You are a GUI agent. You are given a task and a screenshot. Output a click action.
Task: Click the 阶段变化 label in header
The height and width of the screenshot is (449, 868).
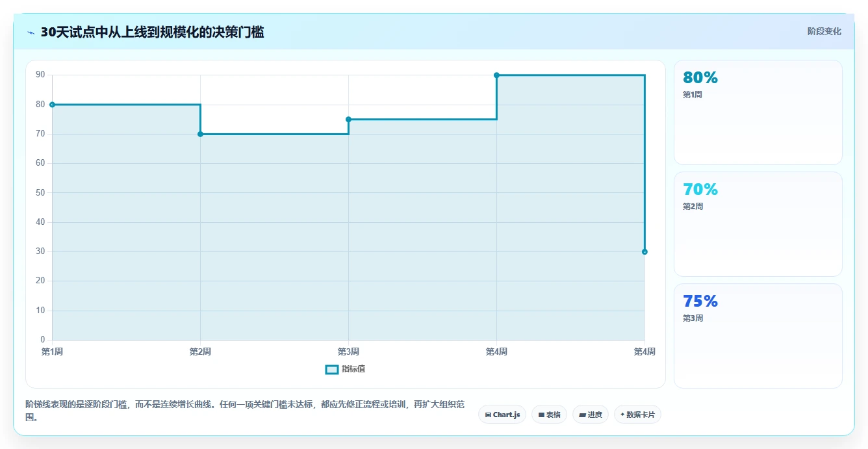(824, 31)
